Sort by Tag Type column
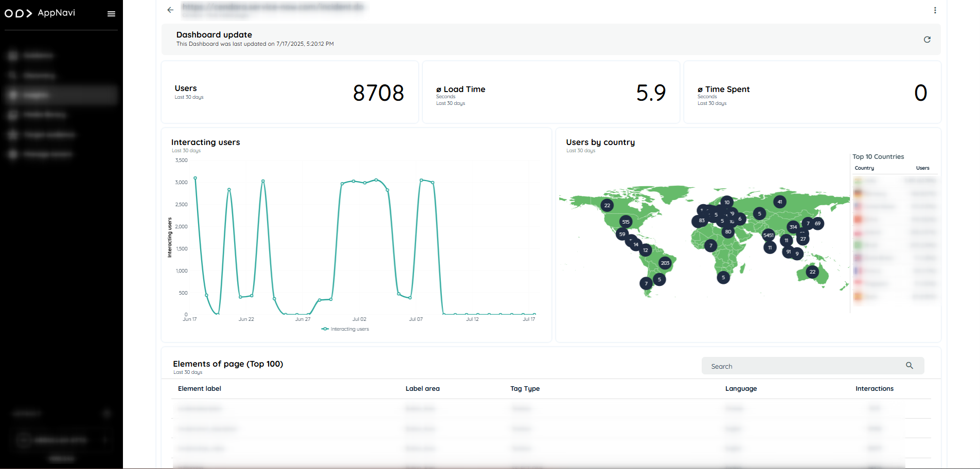Screen dimensions: 980x469 point(525,389)
